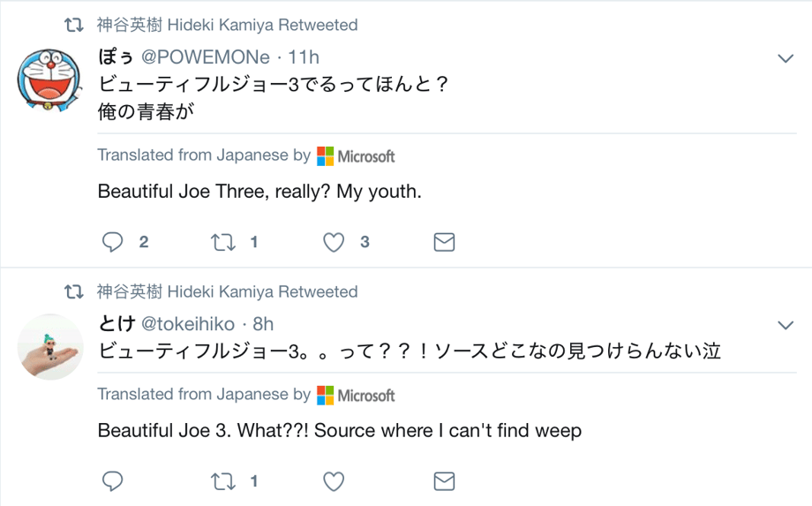Reply to the tokeihiko tweet
This screenshot has height=506, width=812.
point(113,481)
